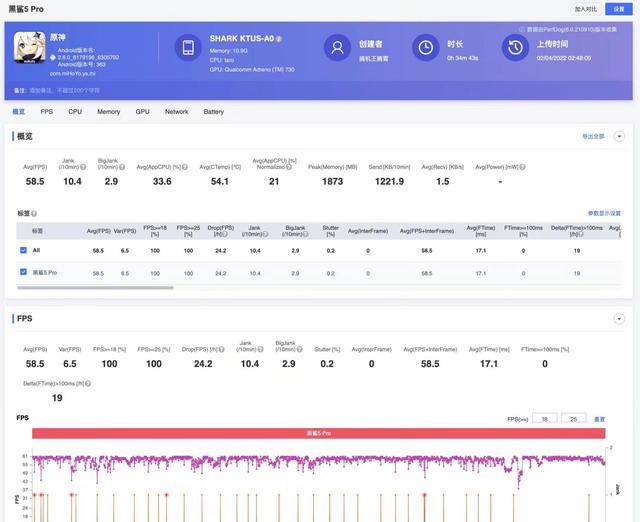The width and height of the screenshot is (640, 522).
Task: Switch to the Battery tab
Action: click(x=214, y=112)
